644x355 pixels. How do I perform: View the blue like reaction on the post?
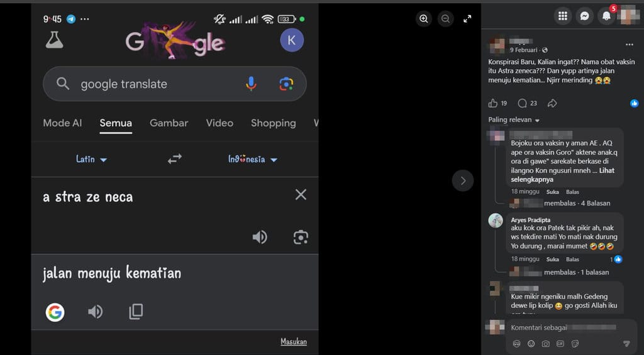point(634,104)
